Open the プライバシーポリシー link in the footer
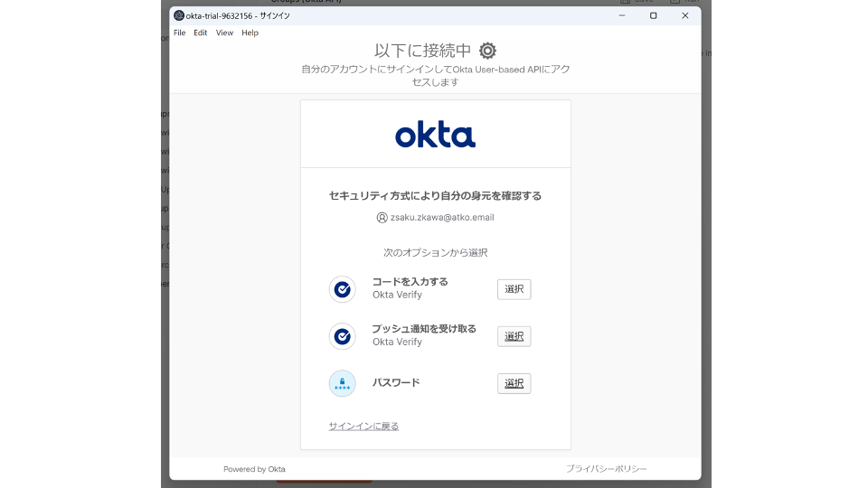868x488 pixels. click(x=606, y=469)
